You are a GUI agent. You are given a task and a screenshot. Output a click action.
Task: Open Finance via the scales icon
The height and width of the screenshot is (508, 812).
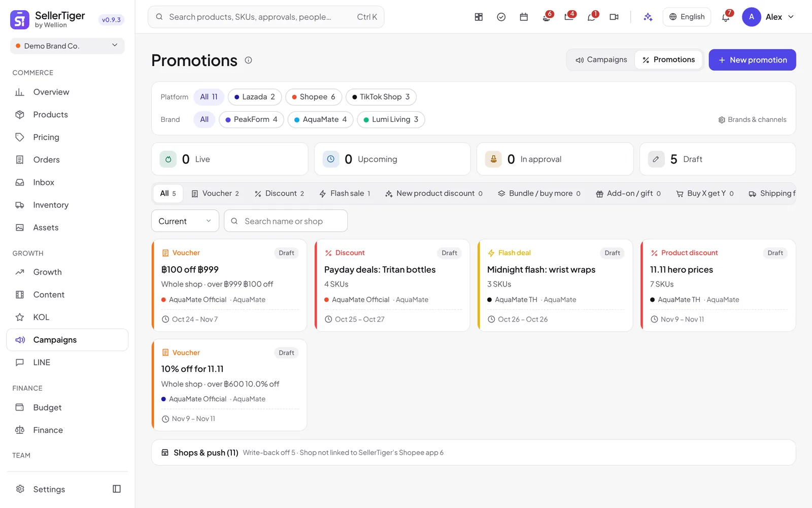click(20, 430)
